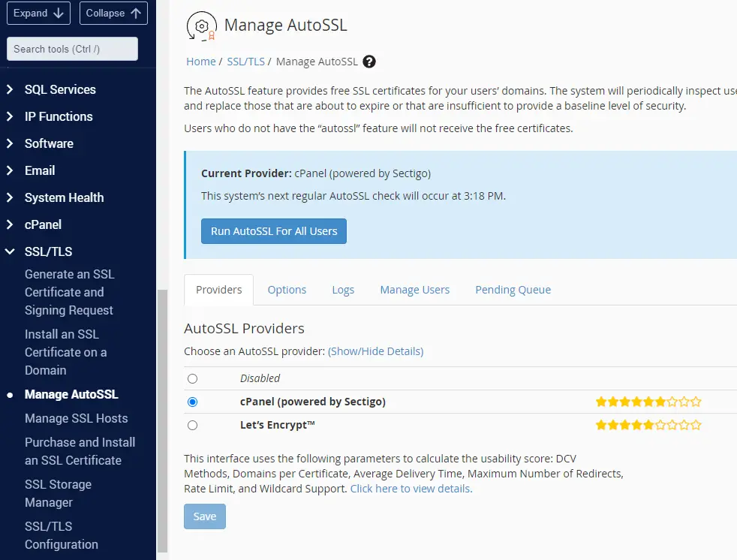Click the chevron icon beside IP Functions
Screen dimensions: 737x560
point(10,116)
